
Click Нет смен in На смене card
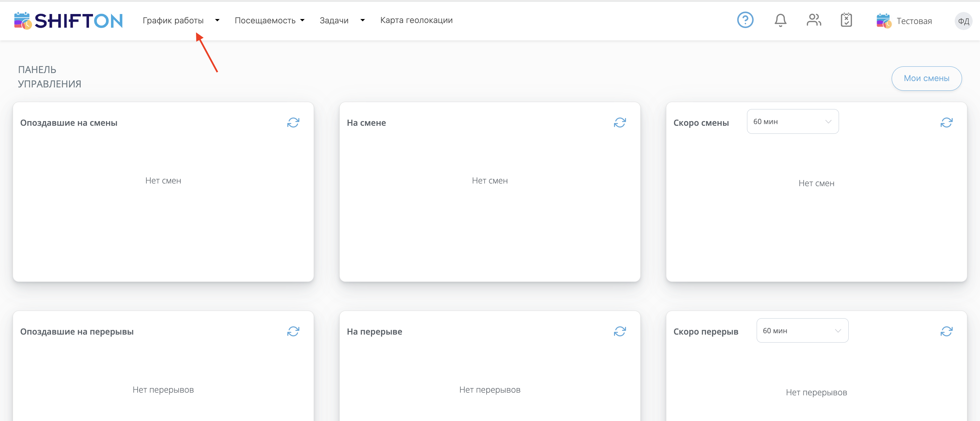tap(490, 180)
